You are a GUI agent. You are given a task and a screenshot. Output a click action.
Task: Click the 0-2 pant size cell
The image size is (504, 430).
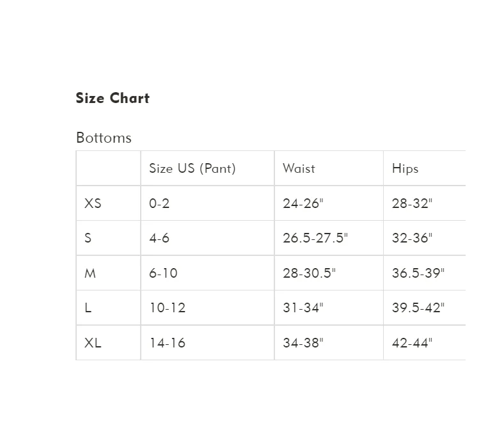point(159,203)
